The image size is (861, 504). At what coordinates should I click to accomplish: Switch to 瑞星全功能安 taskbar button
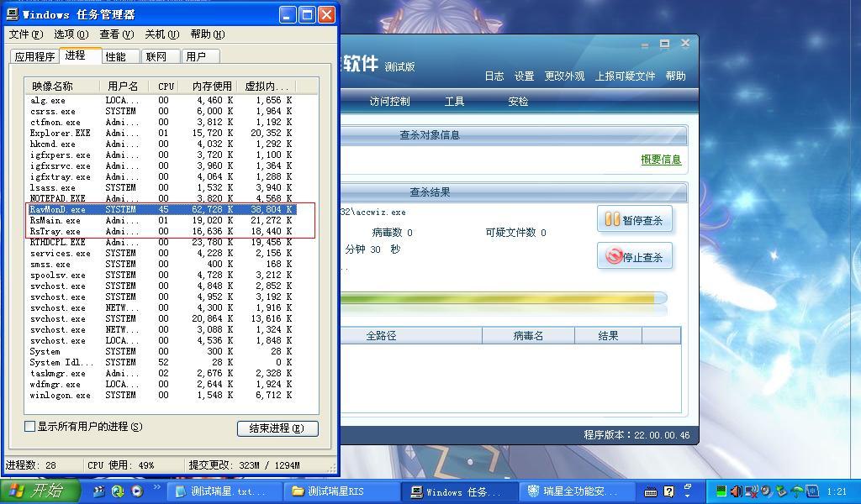point(575,491)
